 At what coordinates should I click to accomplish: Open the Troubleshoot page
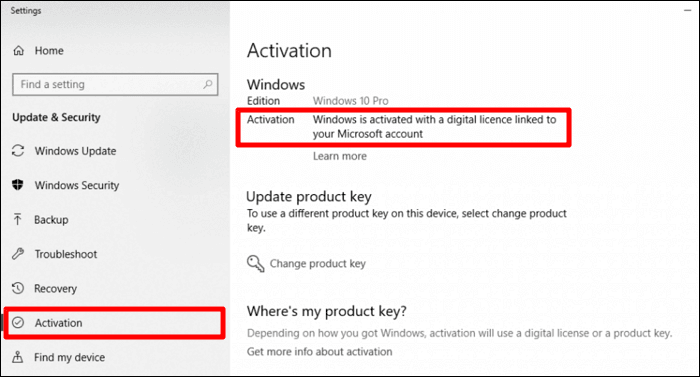click(x=66, y=254)
